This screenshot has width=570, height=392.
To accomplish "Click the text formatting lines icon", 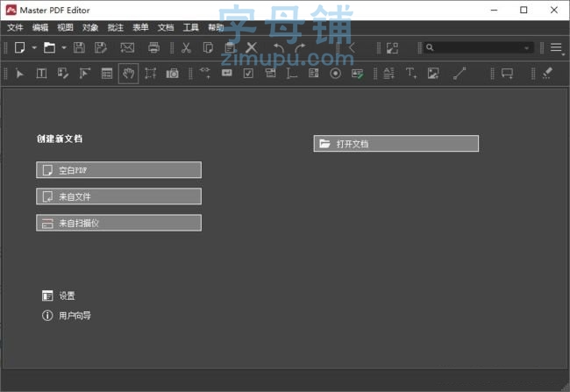I will point(389,74).
